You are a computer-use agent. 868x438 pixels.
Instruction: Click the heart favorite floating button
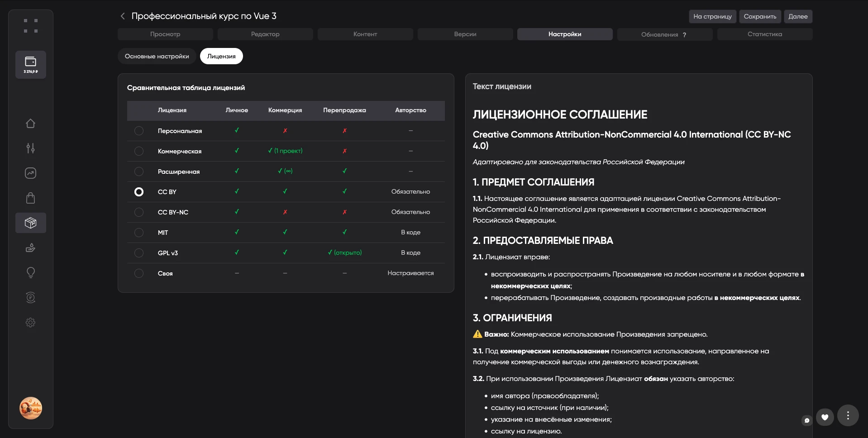pos(825,417)
